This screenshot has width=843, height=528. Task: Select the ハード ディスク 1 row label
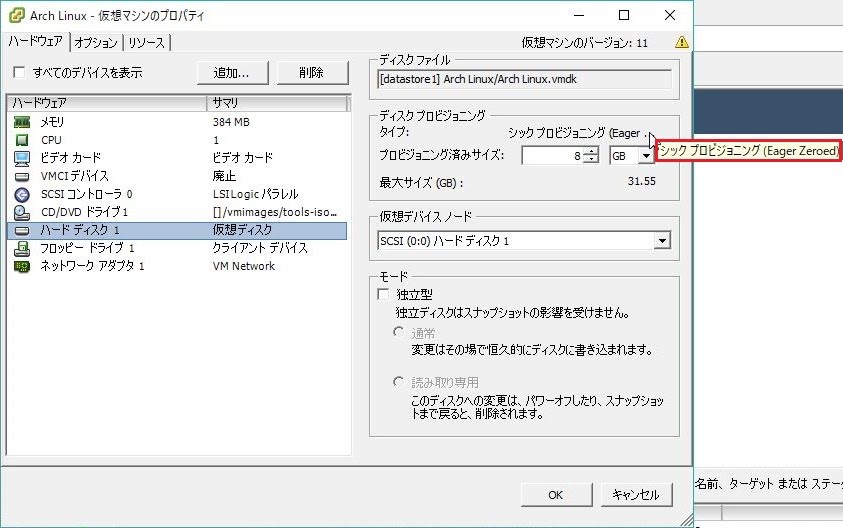pos(80,230)
